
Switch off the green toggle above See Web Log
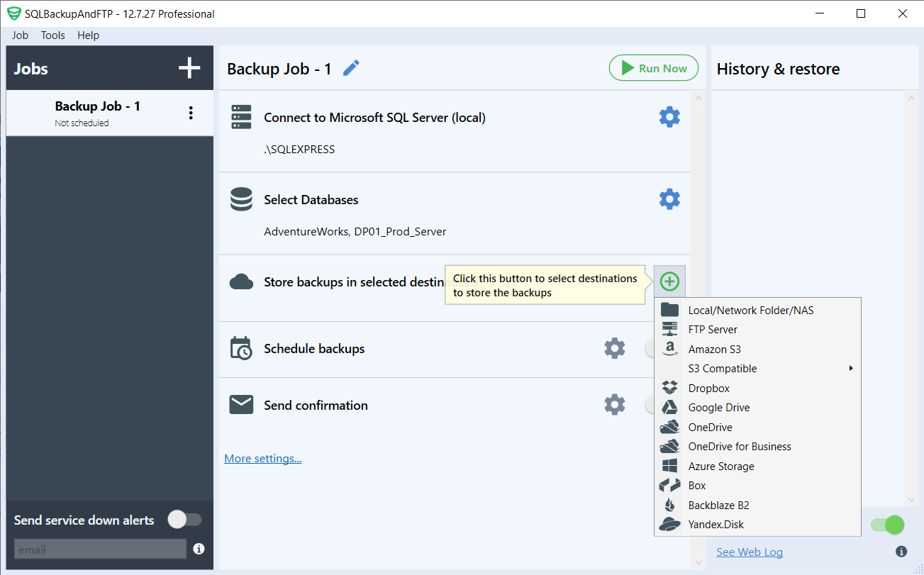coord(886,525)
